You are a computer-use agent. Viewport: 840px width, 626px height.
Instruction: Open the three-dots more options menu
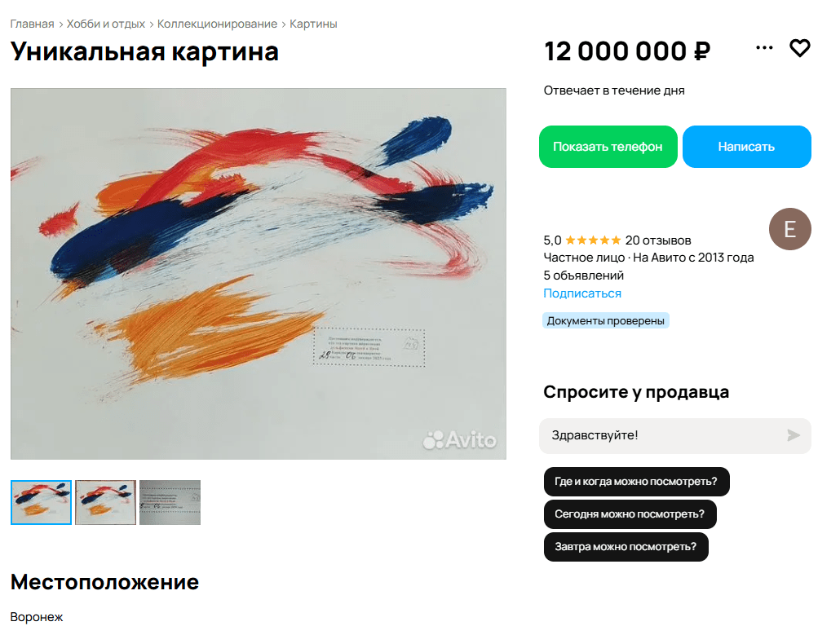[764, 47]
